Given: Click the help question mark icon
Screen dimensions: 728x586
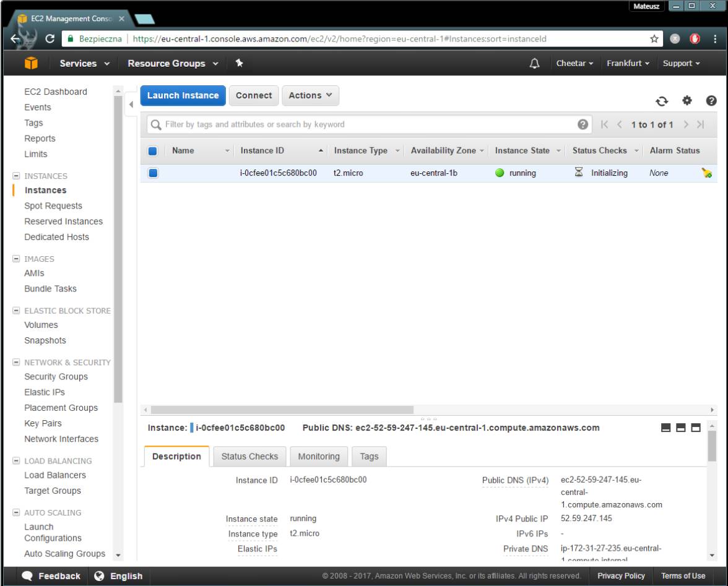Looking at the screenshot, I should pyautogui.click(x=711, y=101).
